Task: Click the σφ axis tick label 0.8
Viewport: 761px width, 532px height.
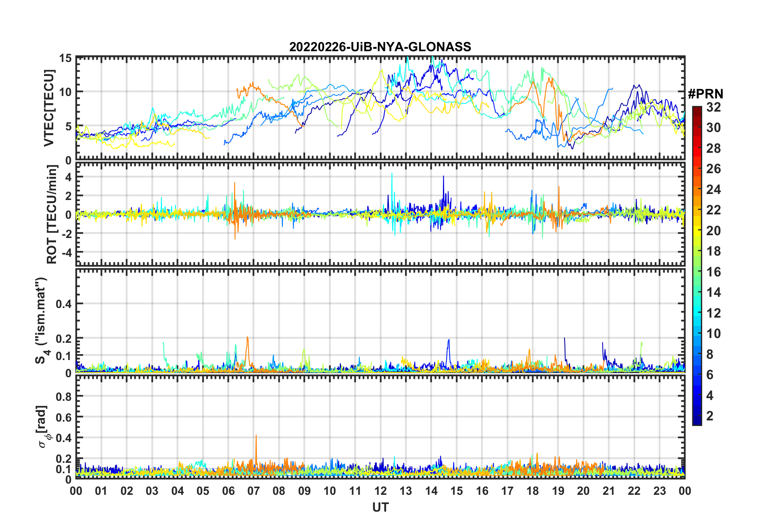Action: click(x=64, y=396)
